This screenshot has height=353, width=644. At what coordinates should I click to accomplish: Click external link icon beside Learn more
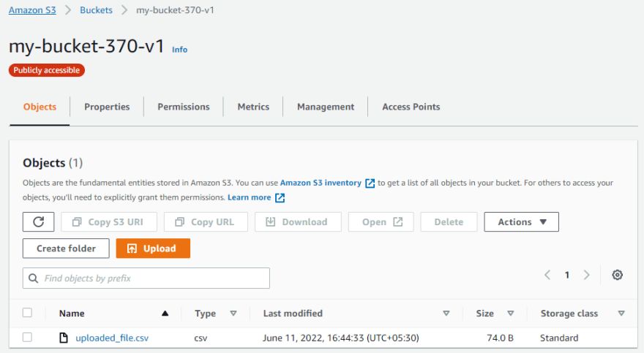280,198
